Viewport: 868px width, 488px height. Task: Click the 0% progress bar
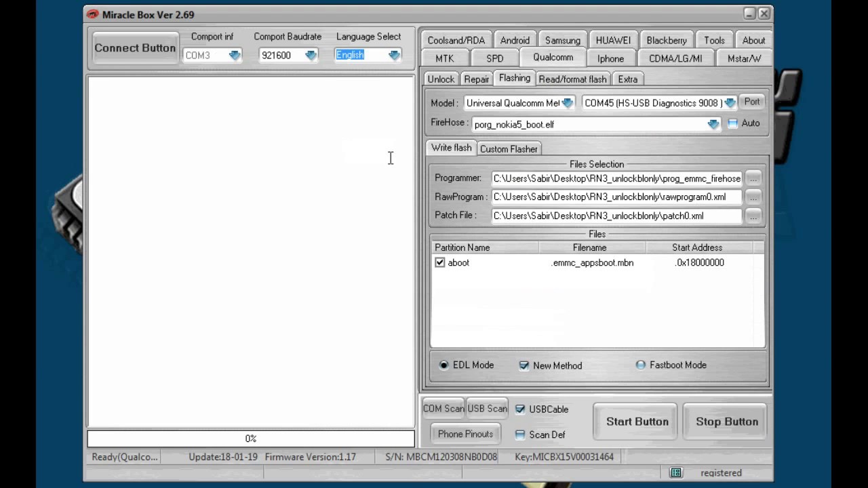[x=251, y=439]
